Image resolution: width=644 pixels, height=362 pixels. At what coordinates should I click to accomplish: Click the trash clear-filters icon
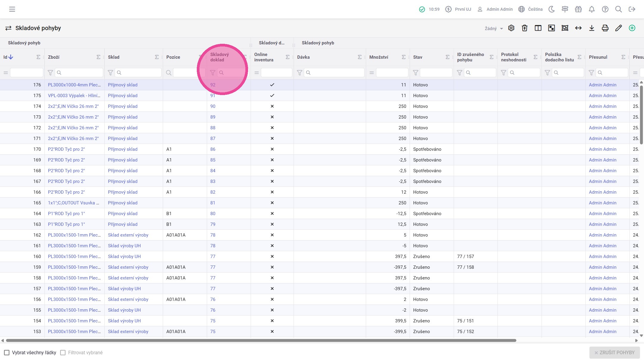pos(525,28)
